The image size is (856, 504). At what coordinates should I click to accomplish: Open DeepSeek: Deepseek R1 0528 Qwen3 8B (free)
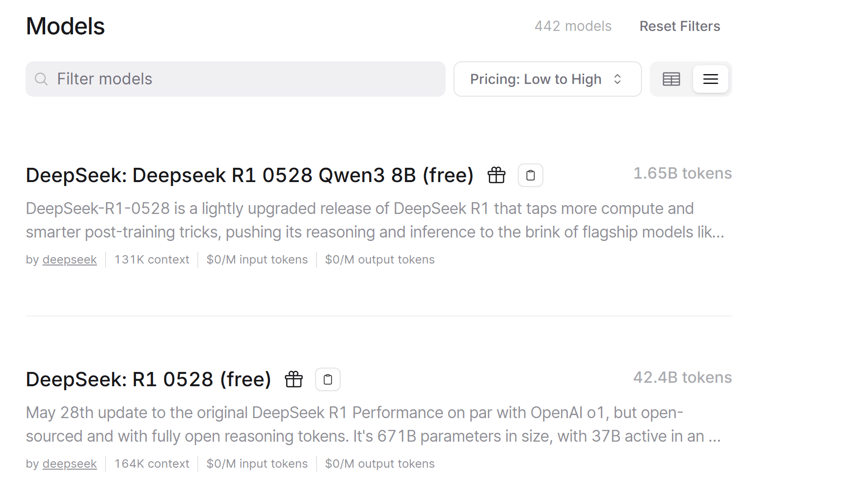pyautogui.click(x=250, y=175)
